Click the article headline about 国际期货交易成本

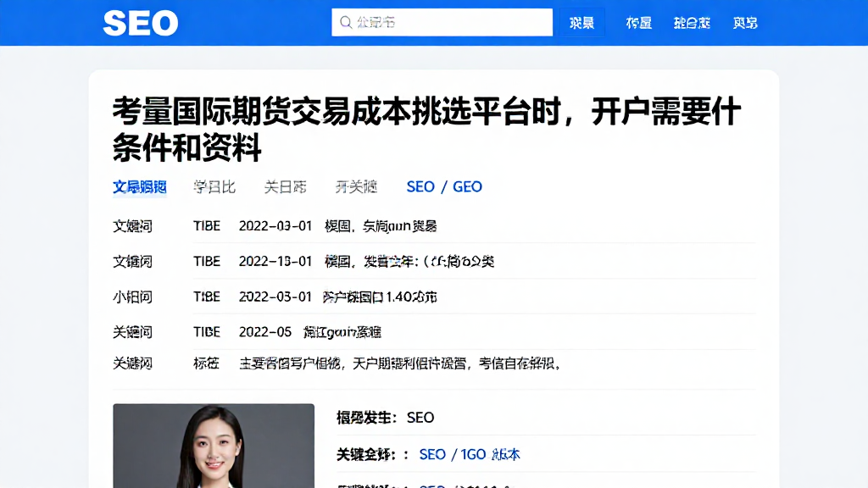[x=426, y=129]
